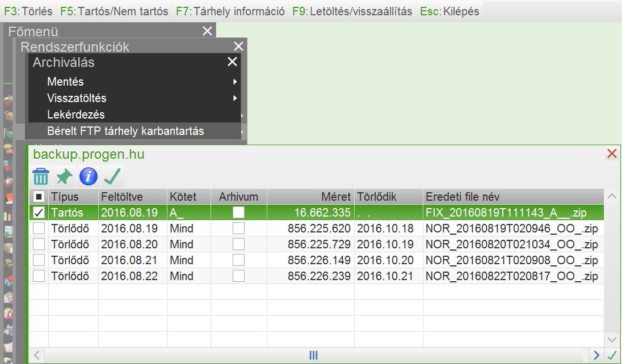Expand the Mentés submenu arrow
Image resolution: width=622 pixels, height=364 pixels.
click(x=235, y=82)
